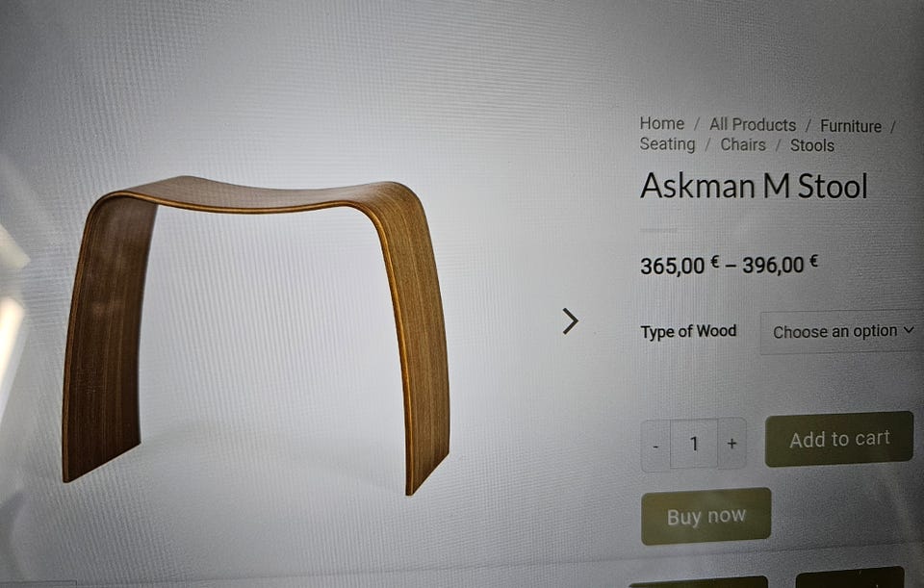
Task: Open the Stools breadcrumb link
Action: 812,145
